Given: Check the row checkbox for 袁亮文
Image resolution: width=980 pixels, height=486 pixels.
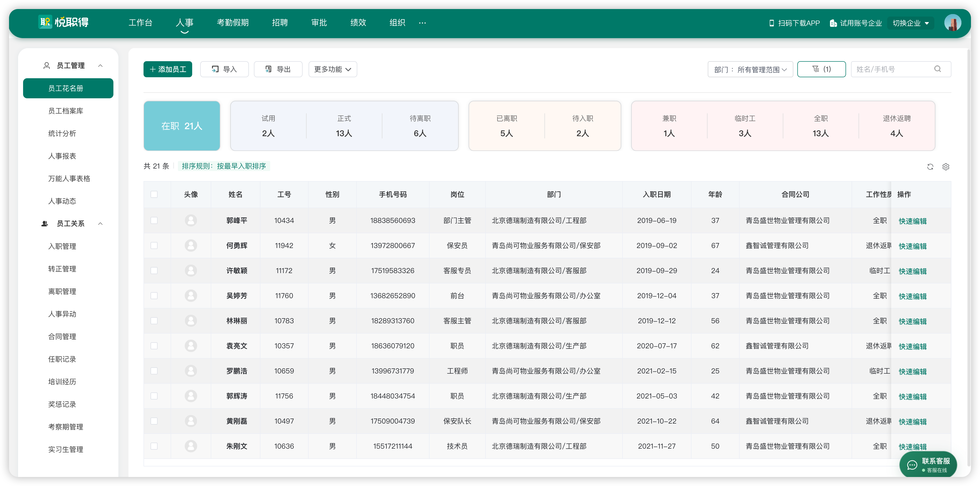Looking at the screenshot, I should pos(154,346).
